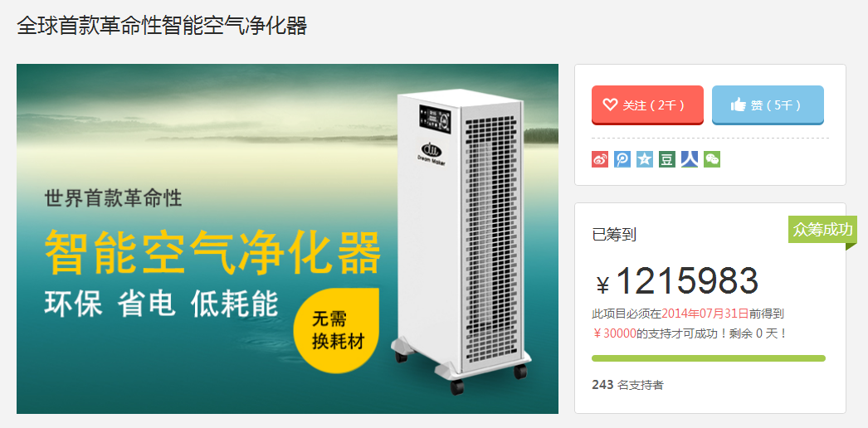The image size is (868, 428).
Task: Share the project to Renren
Action: click(690, 160)
